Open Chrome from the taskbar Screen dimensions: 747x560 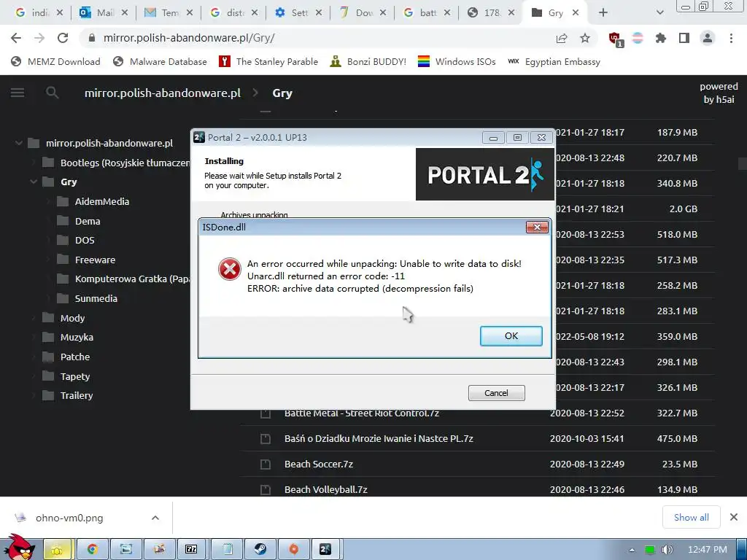click(x=93, y=550)
